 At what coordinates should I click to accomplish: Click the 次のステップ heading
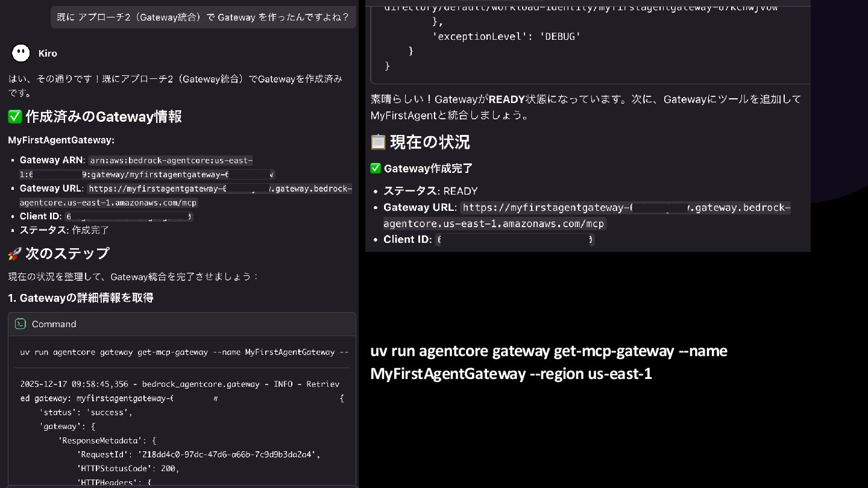pos(68,254)
